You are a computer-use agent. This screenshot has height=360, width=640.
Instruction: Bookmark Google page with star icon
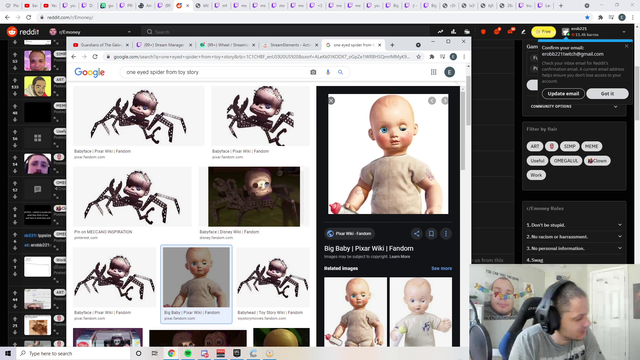[418, 57]
